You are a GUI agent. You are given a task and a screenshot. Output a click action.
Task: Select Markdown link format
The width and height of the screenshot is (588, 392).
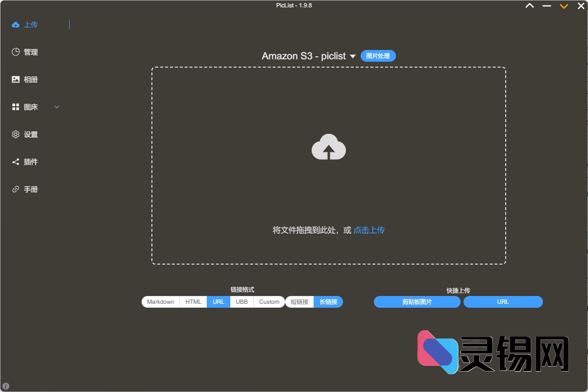coord(161,302)
